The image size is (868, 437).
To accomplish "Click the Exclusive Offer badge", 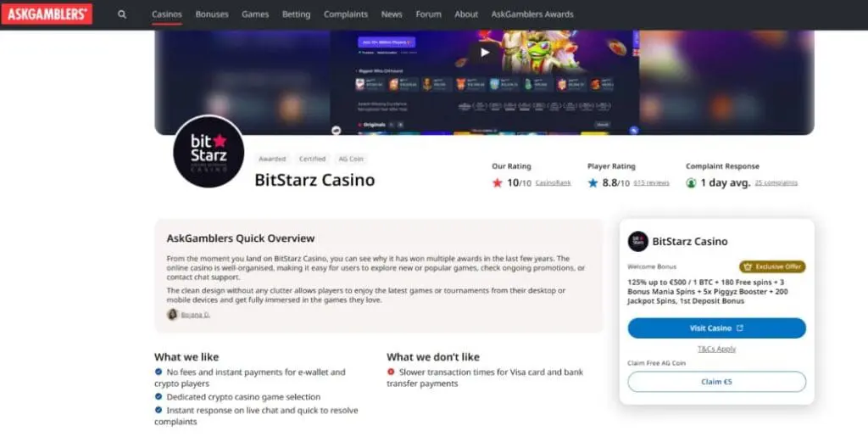I will 772,266.
